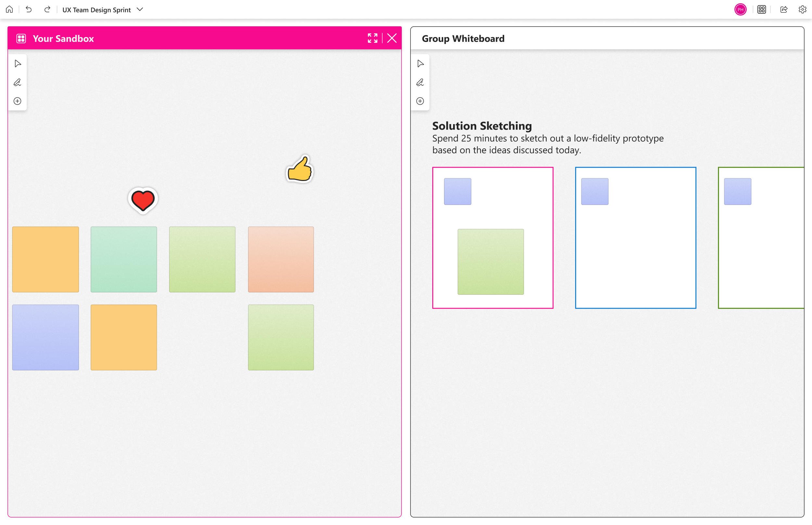Expand the UX Team Design Sprint dropdown
The width and height of the screenshot is (812, 525).
140,9
